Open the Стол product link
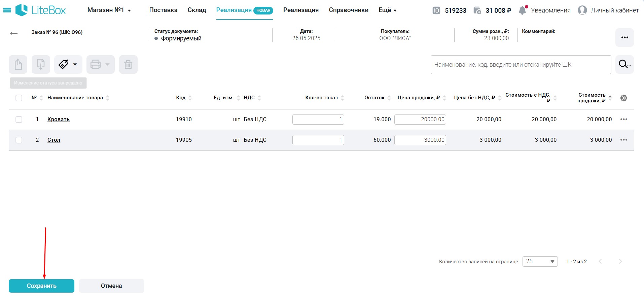644x297 pixels. tap(54, 140)
